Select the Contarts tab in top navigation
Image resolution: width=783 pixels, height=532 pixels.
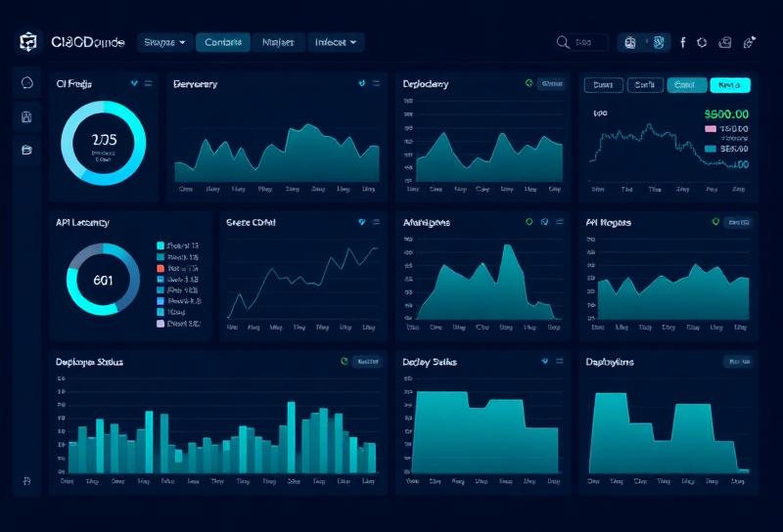223,42
